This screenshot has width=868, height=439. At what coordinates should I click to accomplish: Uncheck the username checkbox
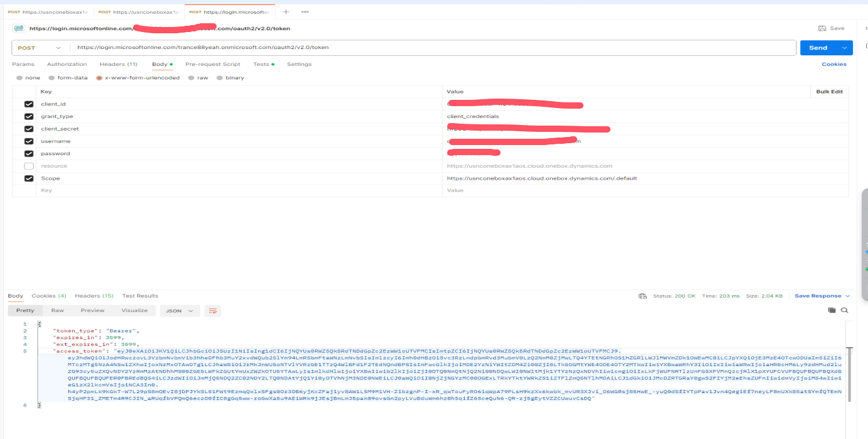point(29,141)
